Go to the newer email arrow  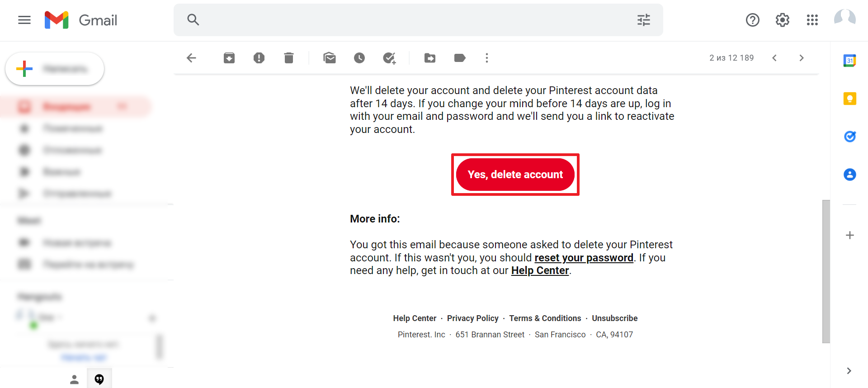point(774,58)
